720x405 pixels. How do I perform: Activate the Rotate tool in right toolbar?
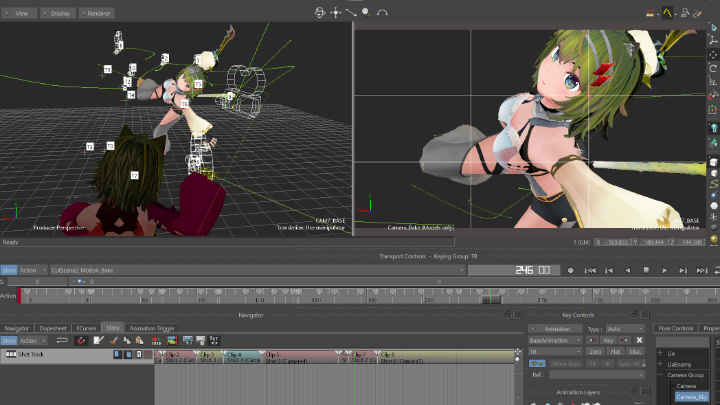click(713, 68)
